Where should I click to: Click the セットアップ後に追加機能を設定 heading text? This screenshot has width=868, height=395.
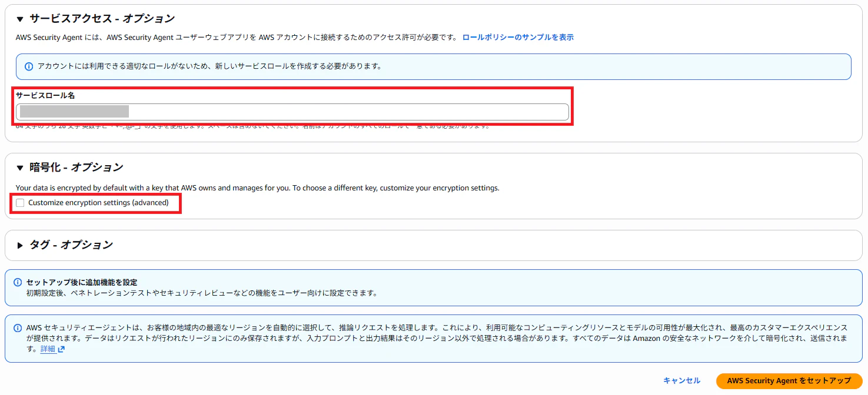pyautogui.click(x=82, y=283)
